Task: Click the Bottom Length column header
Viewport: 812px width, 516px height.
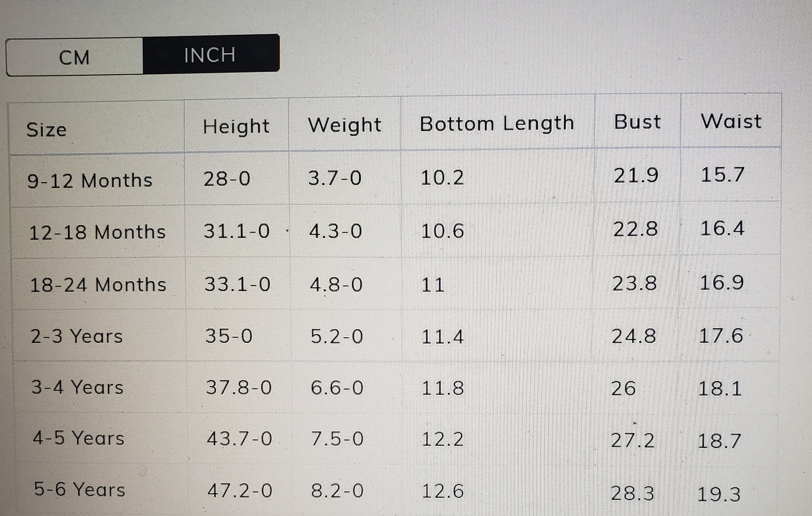Action: tap(497, 123)
